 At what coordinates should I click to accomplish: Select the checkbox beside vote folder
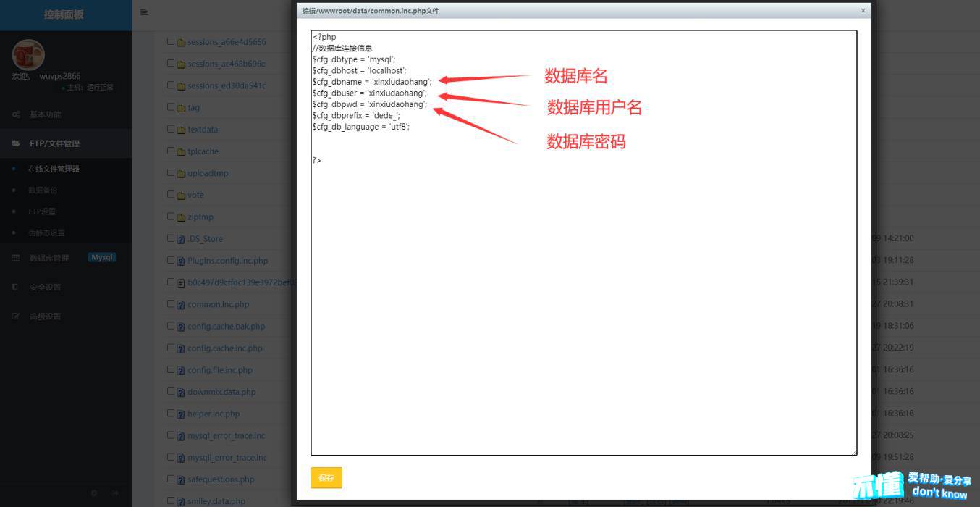tap(171, 194)
